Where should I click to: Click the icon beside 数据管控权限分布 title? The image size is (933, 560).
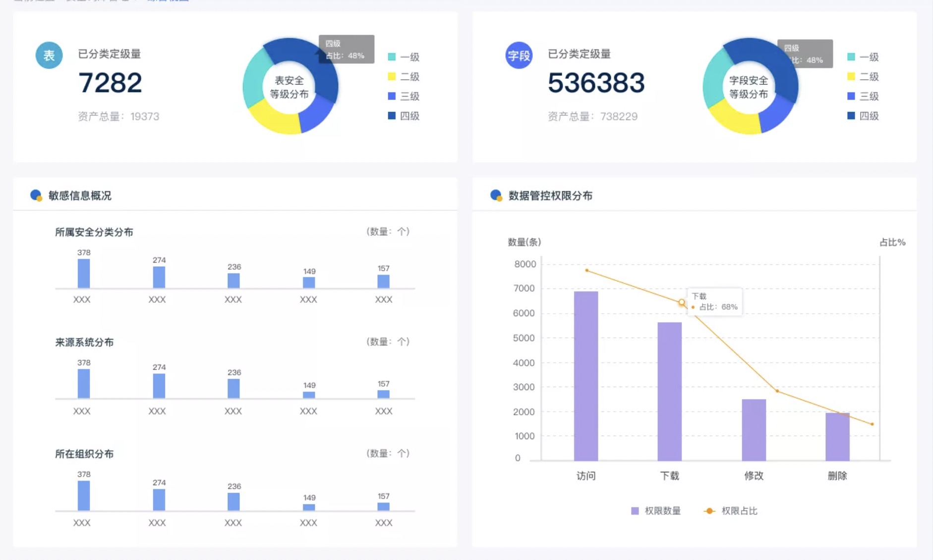[x=496, y=195]
